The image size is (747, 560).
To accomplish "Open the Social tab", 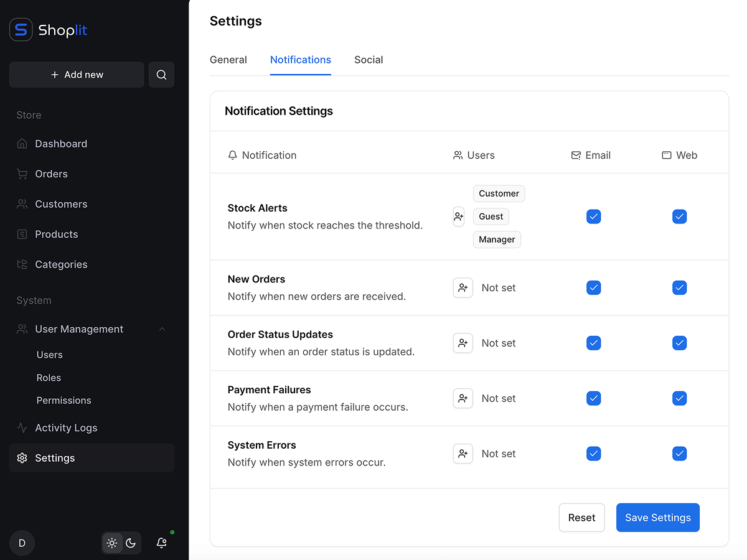I will click(369, 60).
